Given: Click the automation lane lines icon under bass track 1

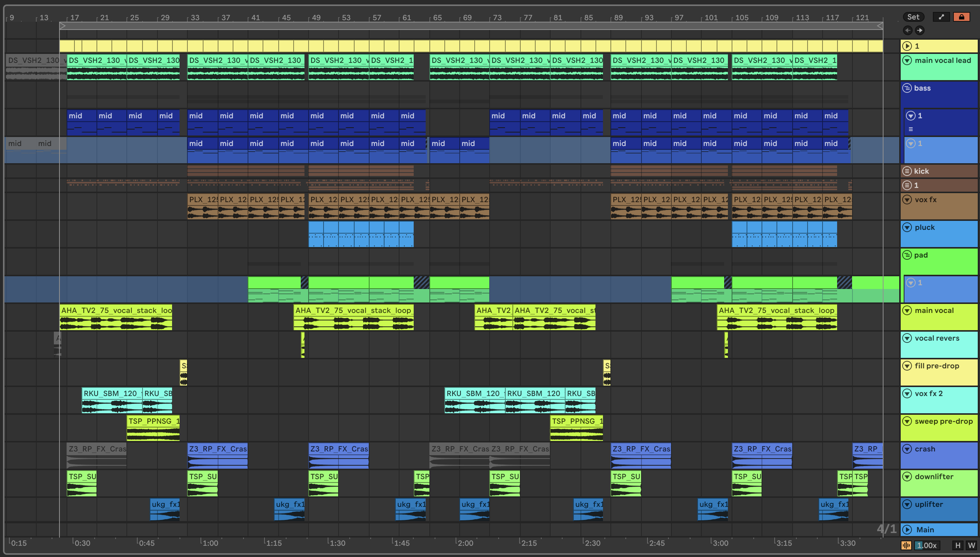Looking at the screenshot, I should pyautogui.click(x=911, y=129).
